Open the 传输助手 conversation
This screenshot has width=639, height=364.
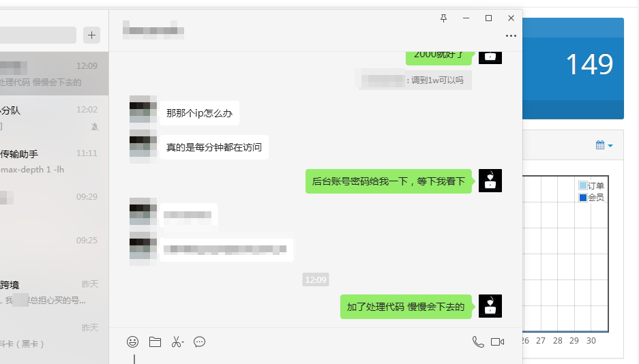(54, 162)
